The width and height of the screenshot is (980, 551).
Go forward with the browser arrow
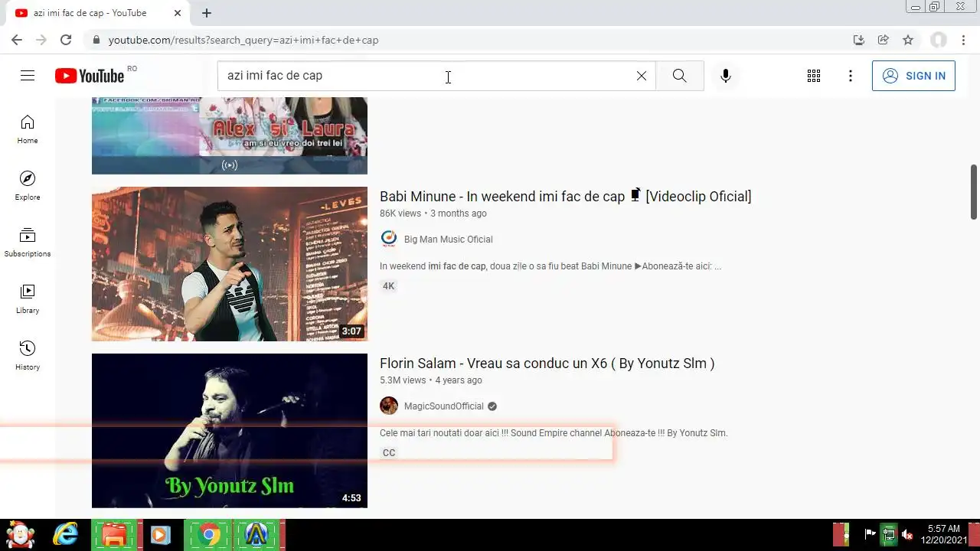click(41, 40)
